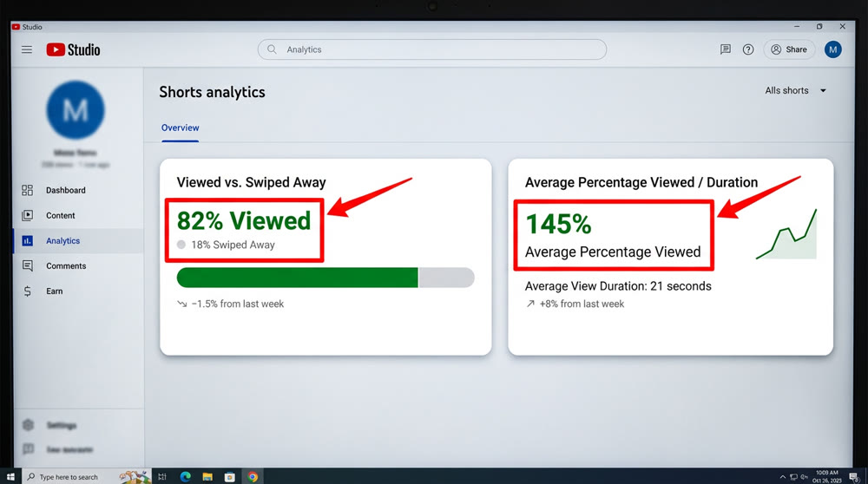This screenshot has width=868, height=484.
Task: Launch Microsoft Edge from the taskbar
Action: [186, 477]
